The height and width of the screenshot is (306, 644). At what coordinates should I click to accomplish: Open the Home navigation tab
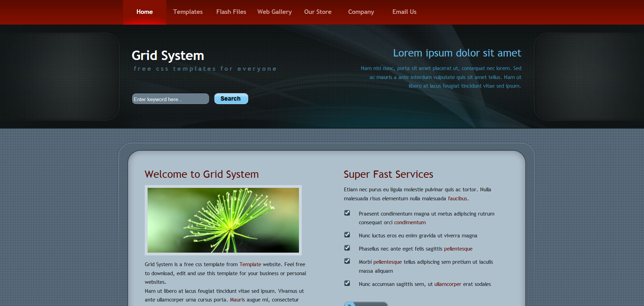click(x=144, y=12)
